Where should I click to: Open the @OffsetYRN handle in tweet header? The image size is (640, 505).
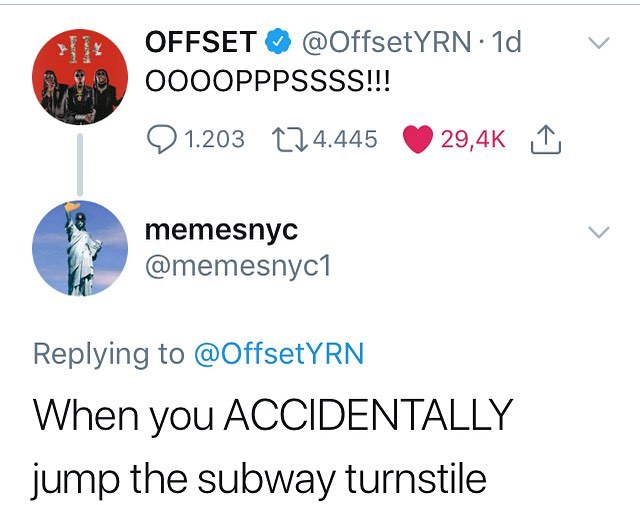383,42
